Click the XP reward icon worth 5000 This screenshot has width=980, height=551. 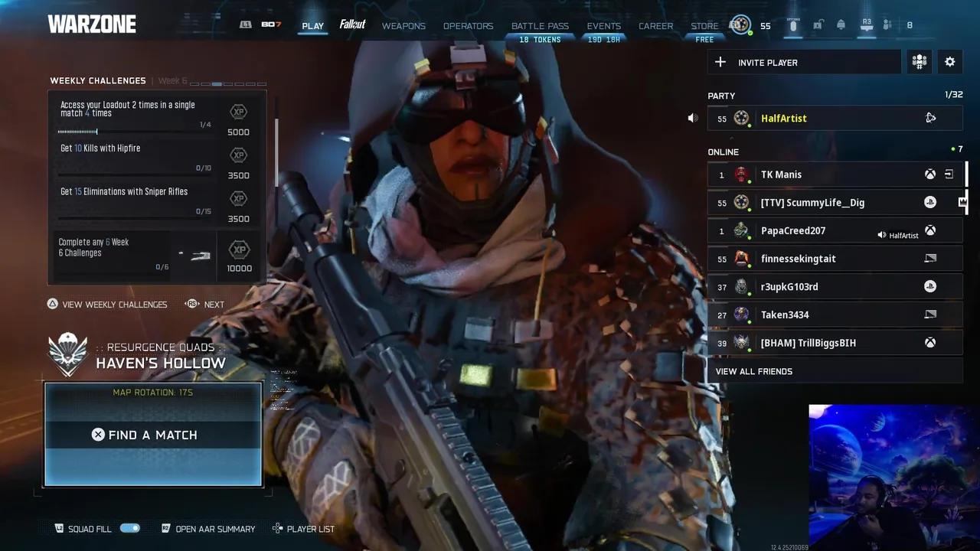(239, 112)
